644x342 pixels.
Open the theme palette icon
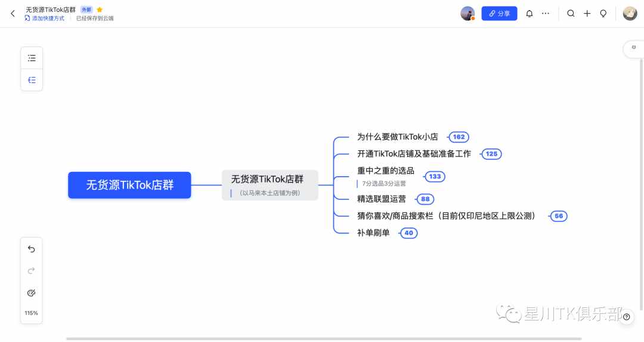tap(31, 292)
